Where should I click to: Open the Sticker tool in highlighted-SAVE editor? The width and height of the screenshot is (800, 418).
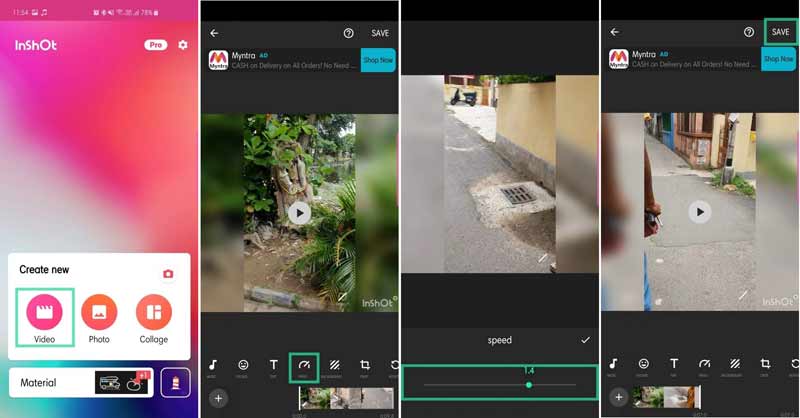pos(643,366)
